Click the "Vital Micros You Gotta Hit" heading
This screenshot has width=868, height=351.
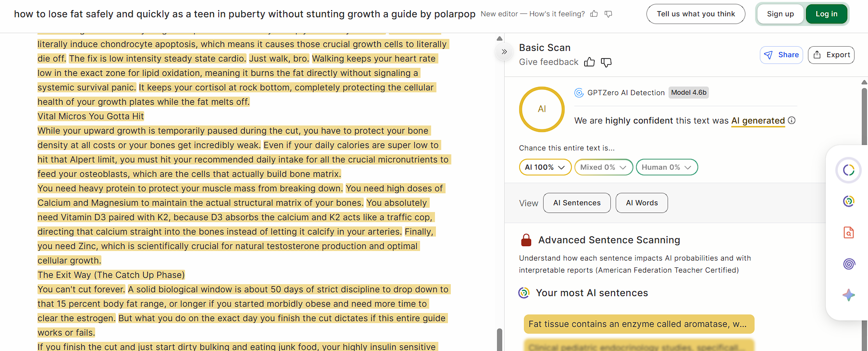[91, 116]
